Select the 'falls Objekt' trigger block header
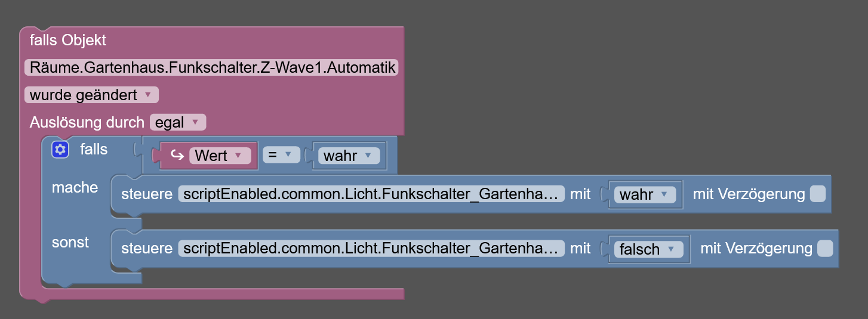The width and height of the screenshot is (868, 319). 68,40
